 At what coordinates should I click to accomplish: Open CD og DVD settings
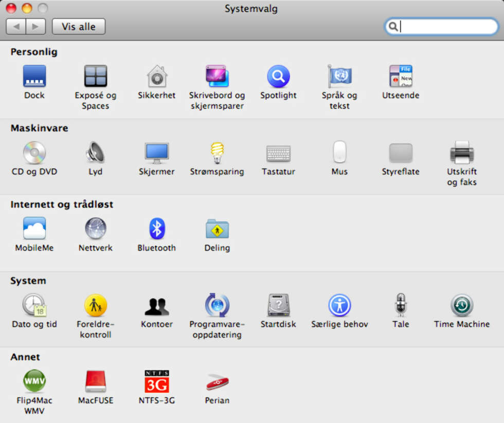[34, 152]
